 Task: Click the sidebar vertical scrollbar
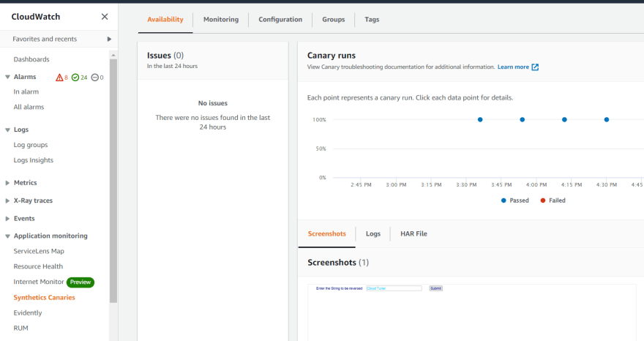click(113, 181)
